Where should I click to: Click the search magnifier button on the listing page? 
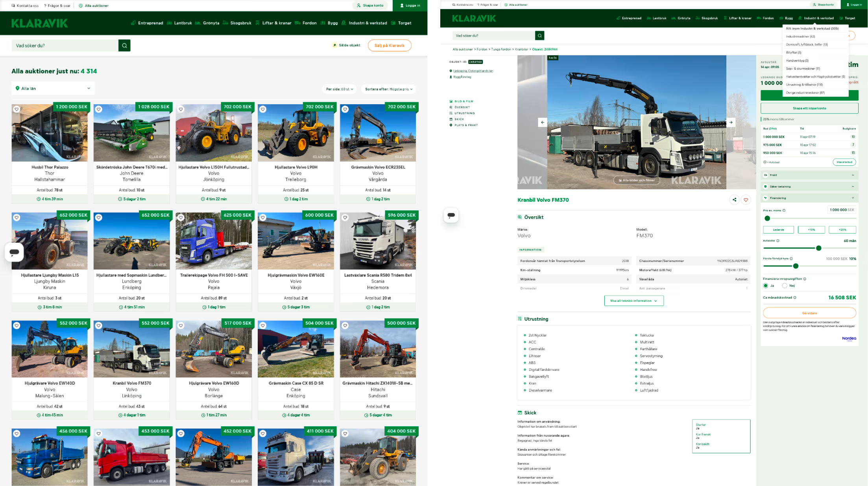click(124, 46)
